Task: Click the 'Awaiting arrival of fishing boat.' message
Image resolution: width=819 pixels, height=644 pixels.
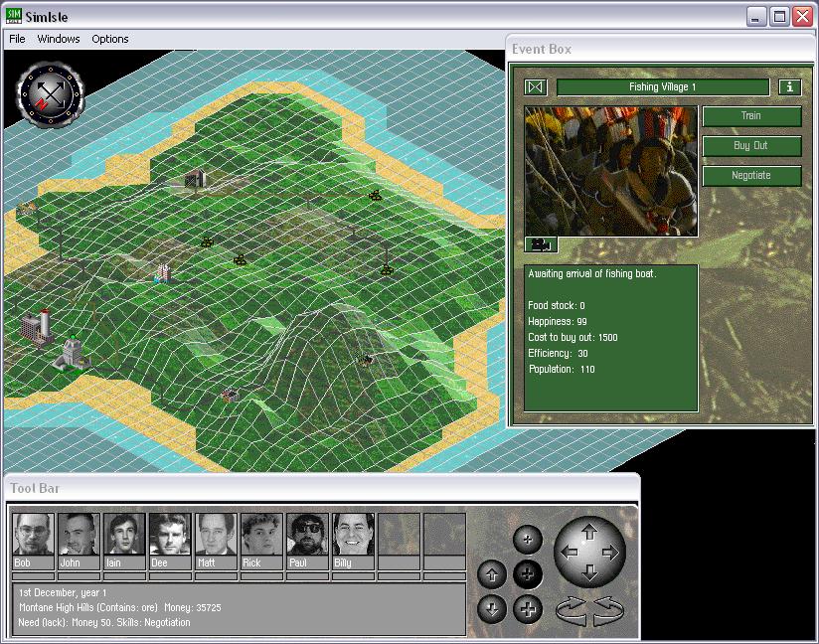Action: click(592, 273)
